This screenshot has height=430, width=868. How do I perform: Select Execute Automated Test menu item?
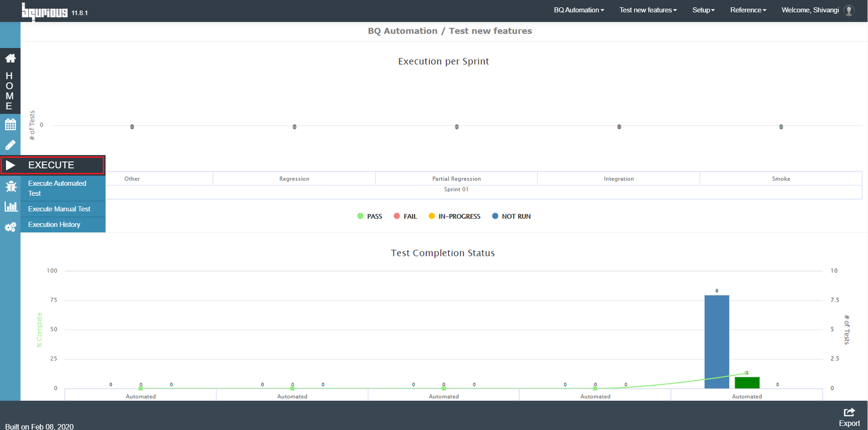(63, 188)
